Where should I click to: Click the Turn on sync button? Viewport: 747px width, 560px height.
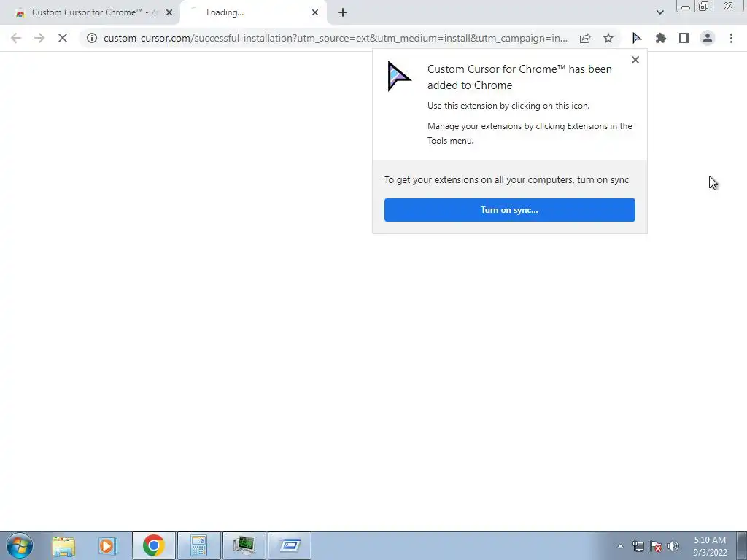point(509,210)
